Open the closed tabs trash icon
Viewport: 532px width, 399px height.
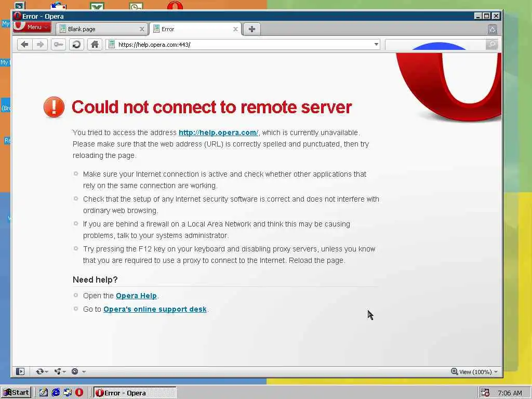tap(493, 29)
